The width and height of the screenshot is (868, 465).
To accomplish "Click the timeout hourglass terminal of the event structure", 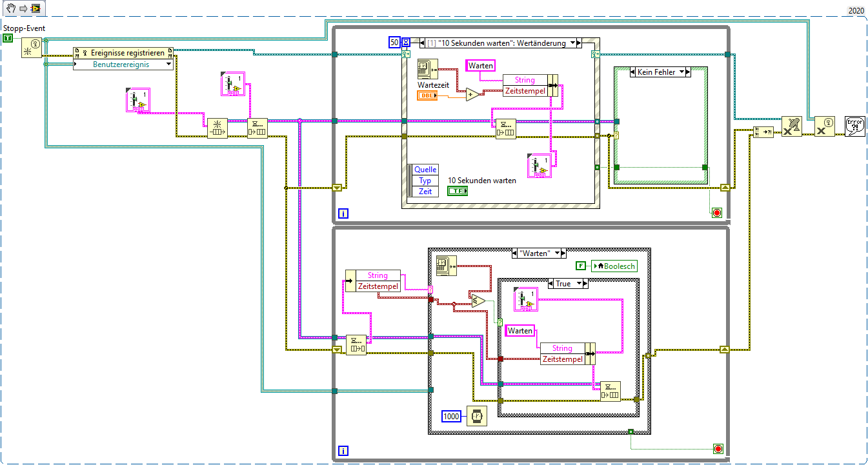I will pos(406,43).
